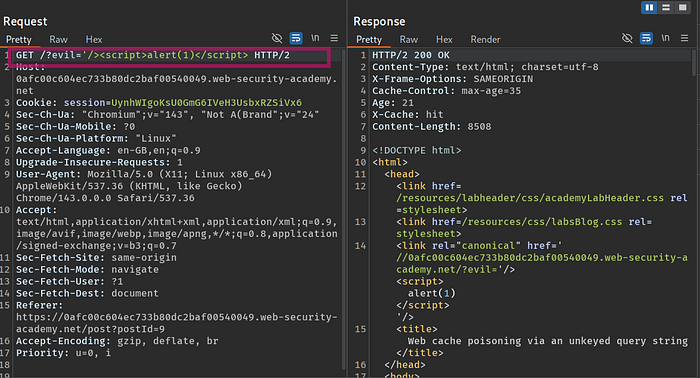Click the Web cache poisoning title text
Screen dimensions: 700x378
click(x=548, y=341)
